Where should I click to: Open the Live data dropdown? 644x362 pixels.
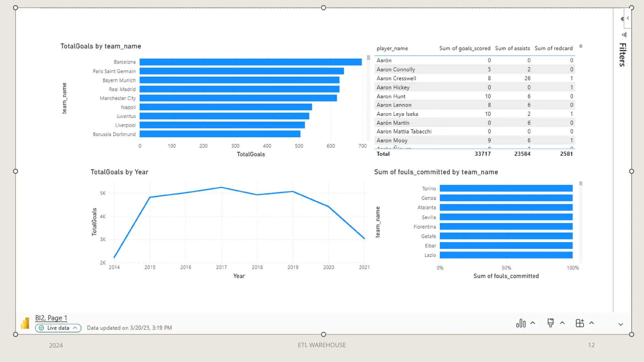pos(58,328)
